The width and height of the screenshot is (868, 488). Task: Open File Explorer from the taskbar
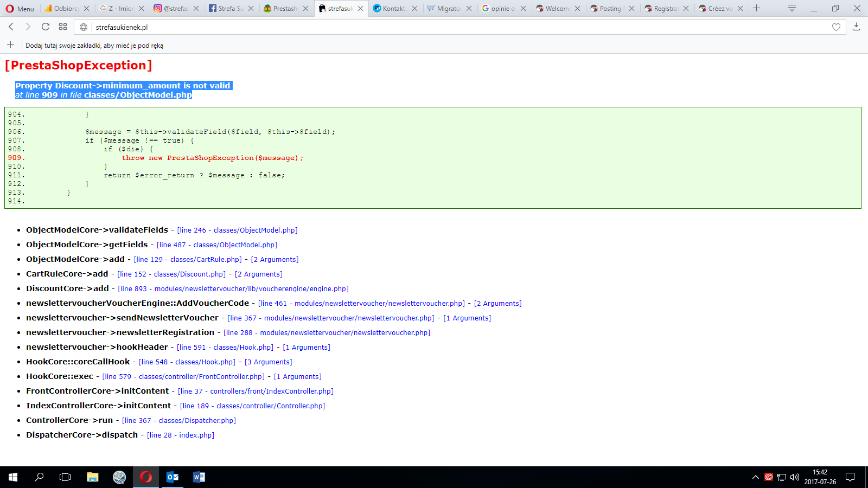(93, 477)
